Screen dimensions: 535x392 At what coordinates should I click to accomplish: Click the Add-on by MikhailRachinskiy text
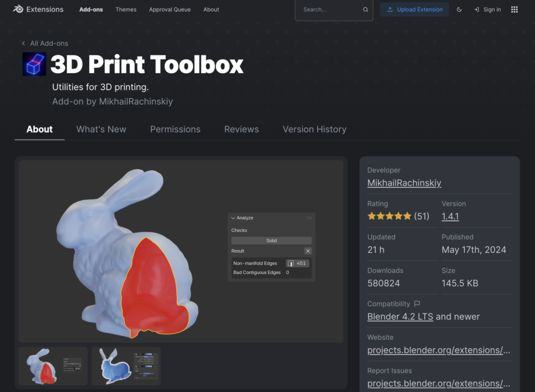coord(113,101)
